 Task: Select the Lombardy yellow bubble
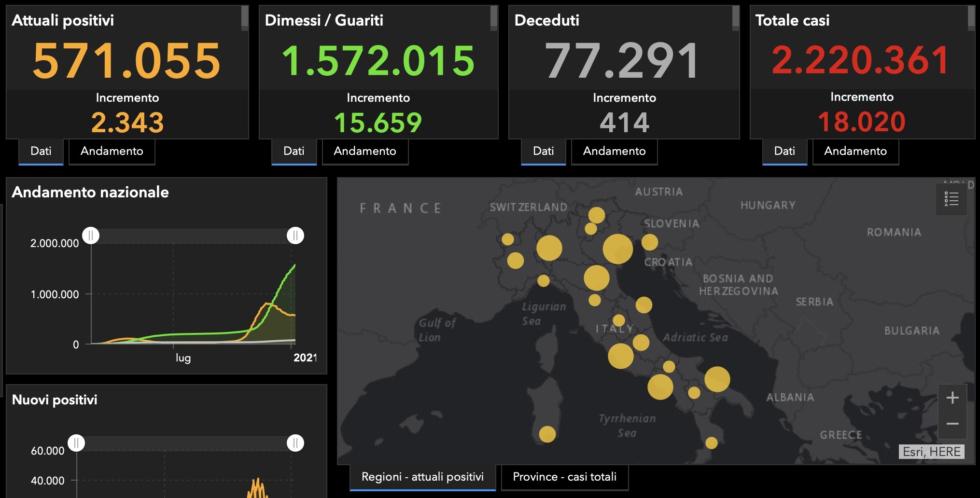pyautogui.click(x=549, y=249)
